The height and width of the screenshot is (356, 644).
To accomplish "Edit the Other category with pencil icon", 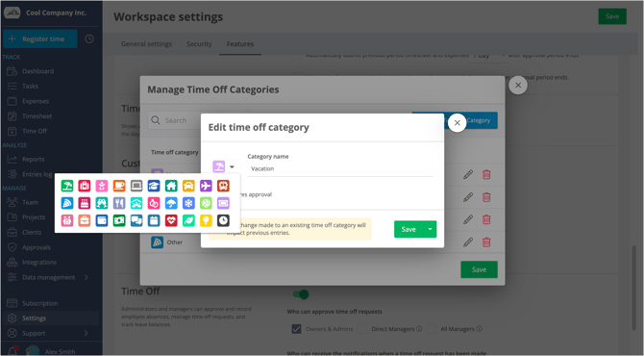I will tap(468, 242).
